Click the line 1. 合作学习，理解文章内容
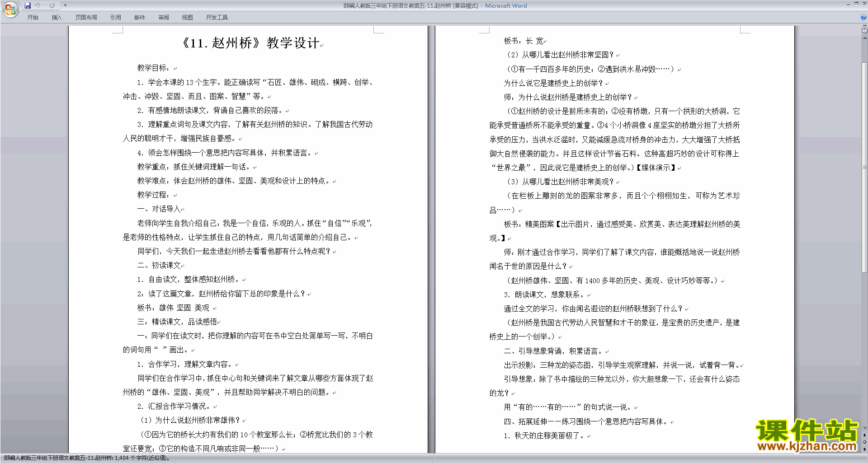 point(185,365)
